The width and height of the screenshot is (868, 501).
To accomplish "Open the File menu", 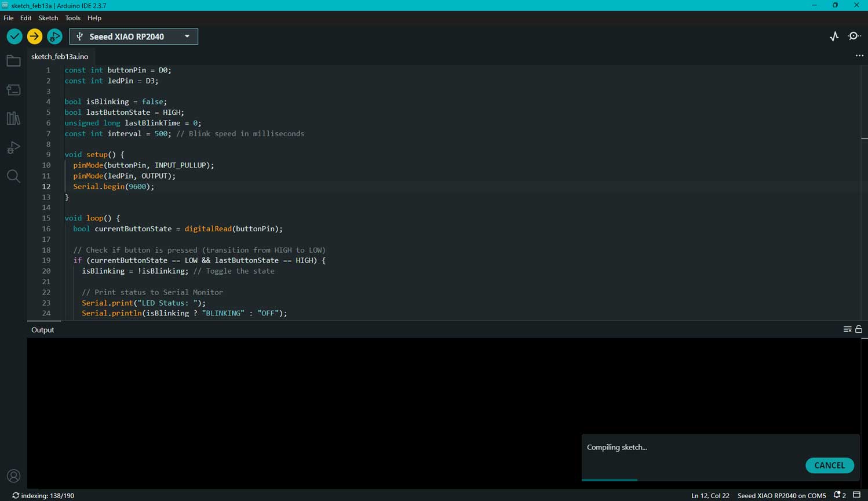I will 9,18.
